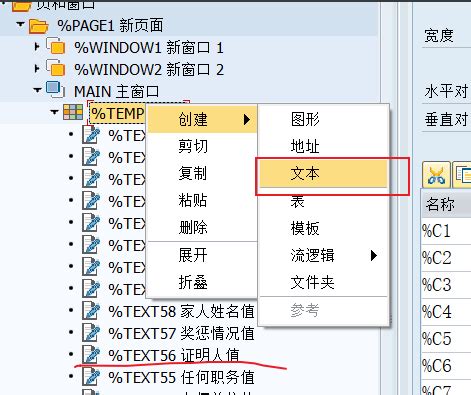Collapse the %TEMP template node arrow
The image size is (471, 395).
coord(54,112)
